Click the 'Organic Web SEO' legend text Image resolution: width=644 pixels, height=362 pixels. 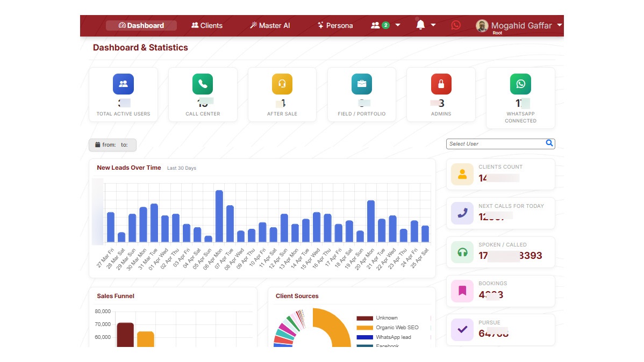(397, 328)
